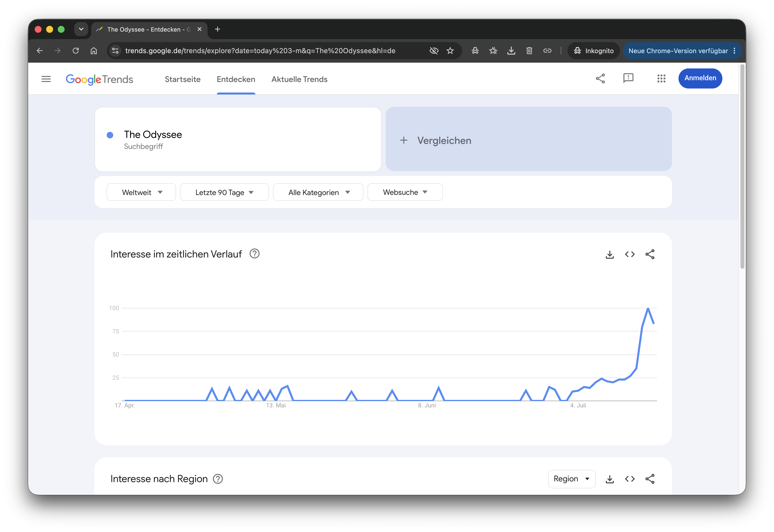Select the The Odyssee - Entdecken browser tab

[149, 29]
